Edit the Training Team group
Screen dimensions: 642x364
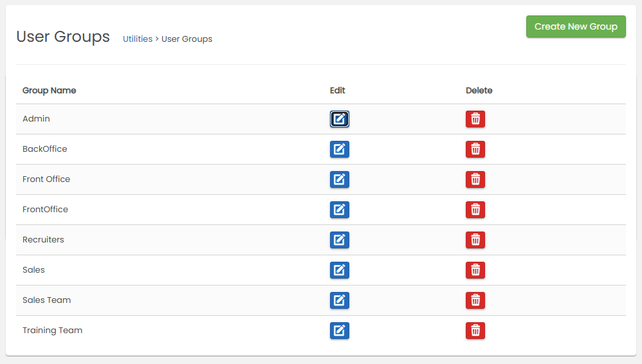pyautogui.click(x=340, y=331)
